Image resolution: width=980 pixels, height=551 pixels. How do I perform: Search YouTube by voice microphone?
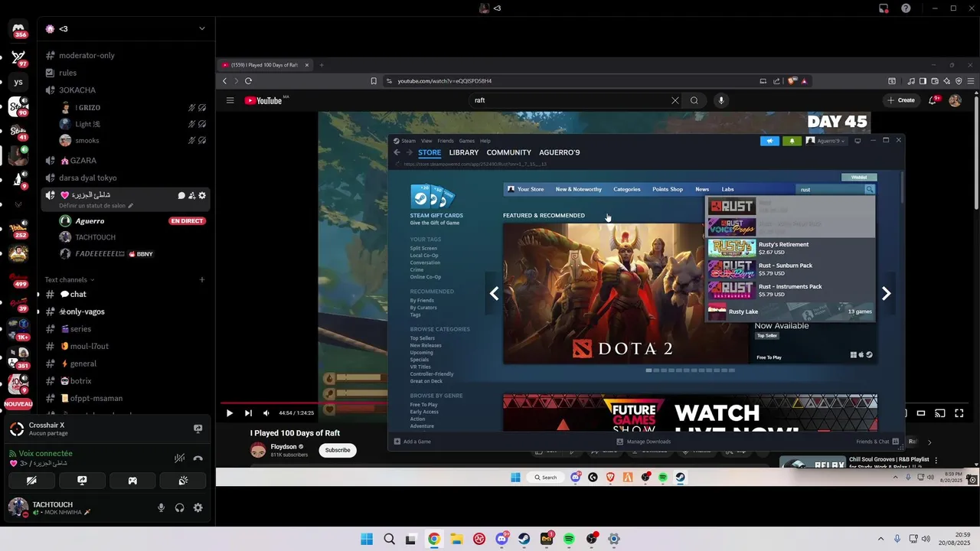[720, 100]
